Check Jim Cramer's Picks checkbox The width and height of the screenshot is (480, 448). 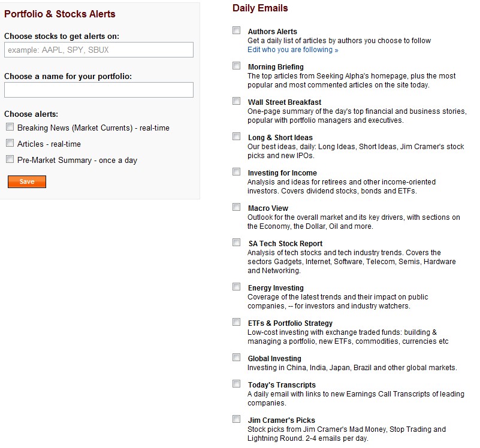[x=237, y=419]
